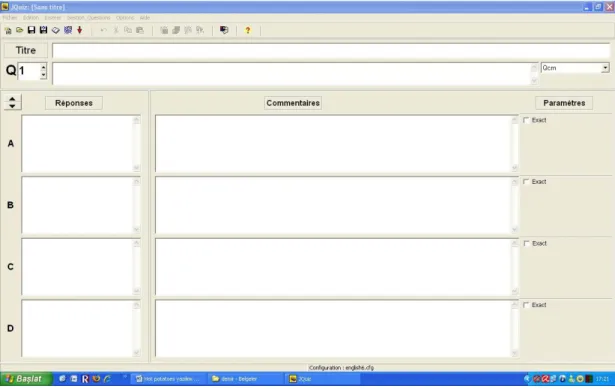Click status bar text 'Configuration : english6.cfg'
This screenshot has height=389, width=615.
[x=341, y=368]
